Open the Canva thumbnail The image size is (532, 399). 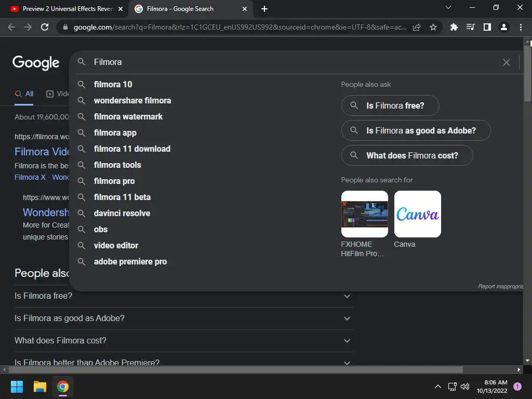418,214
